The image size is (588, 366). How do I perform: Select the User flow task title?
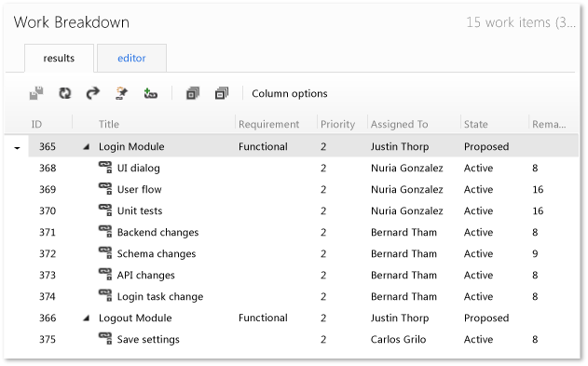[x=139, y=189]
